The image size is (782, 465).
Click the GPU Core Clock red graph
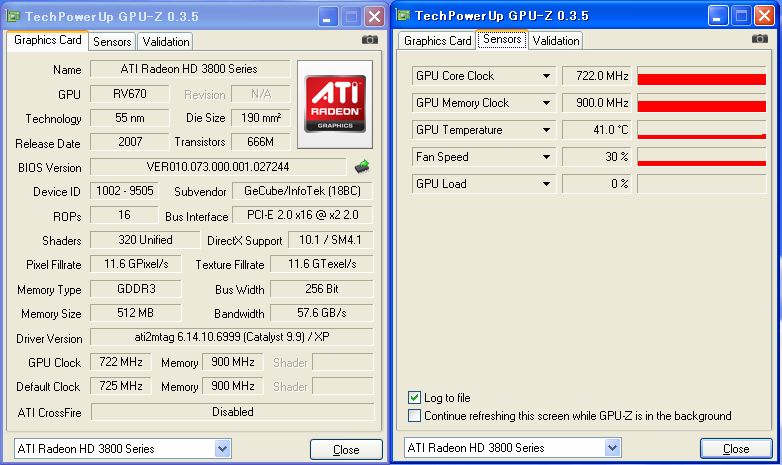tap(702, 76)
